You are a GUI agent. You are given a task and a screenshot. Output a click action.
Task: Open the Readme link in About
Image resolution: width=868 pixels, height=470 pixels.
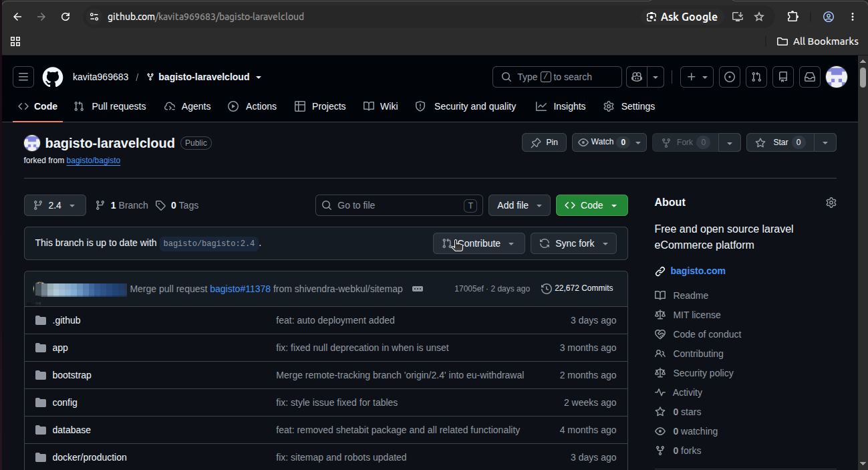point(690,296)
